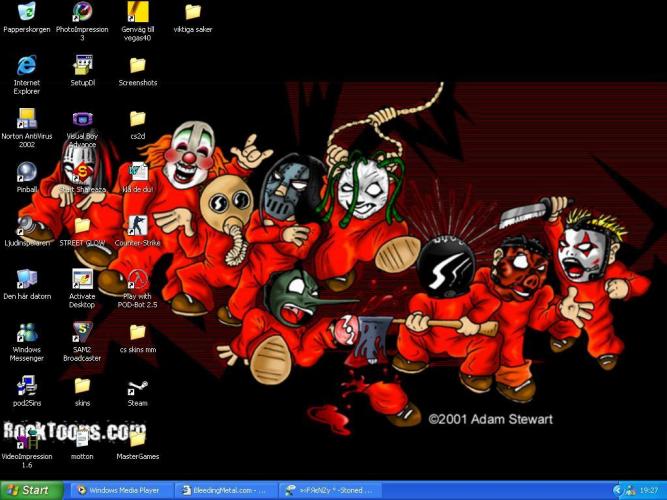Select the SAM2 Broadcaster shortcut
The width and height of the screenshot is (667, 500).
82,332
